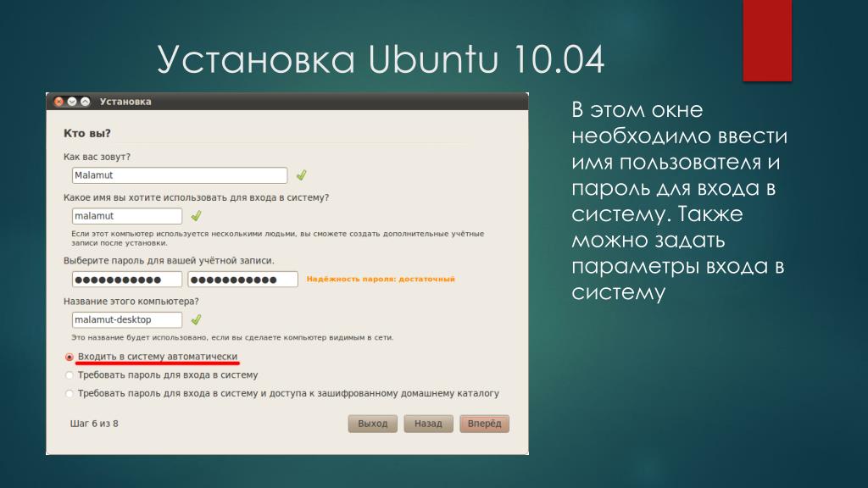The height and width of the screenshot is (488, 868).
Task: Click the username question label text
Action: click(196, 197)
